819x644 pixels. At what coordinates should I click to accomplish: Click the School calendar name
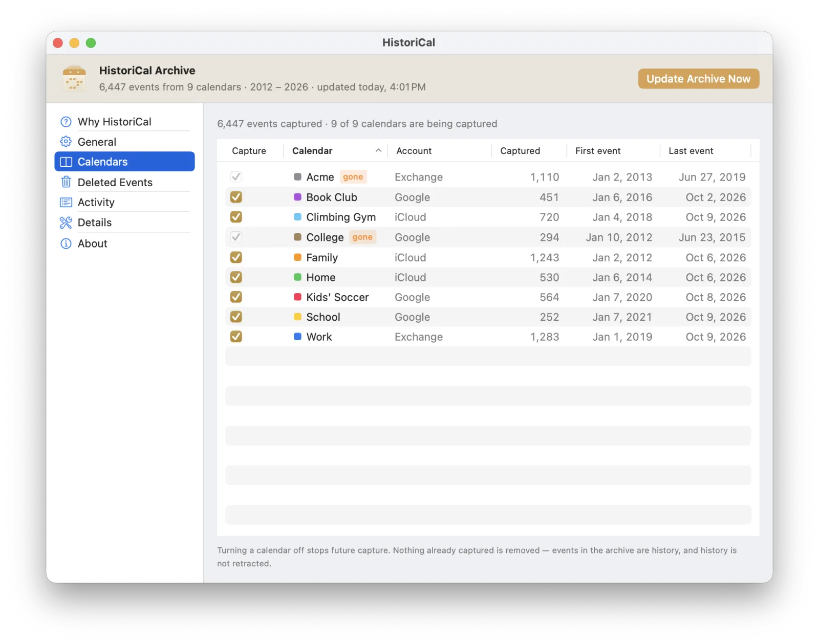click(x=323, y=317)
